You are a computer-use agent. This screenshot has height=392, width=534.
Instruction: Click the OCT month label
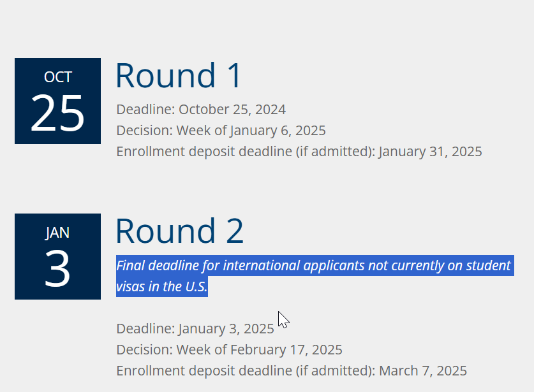coord(58,77)
